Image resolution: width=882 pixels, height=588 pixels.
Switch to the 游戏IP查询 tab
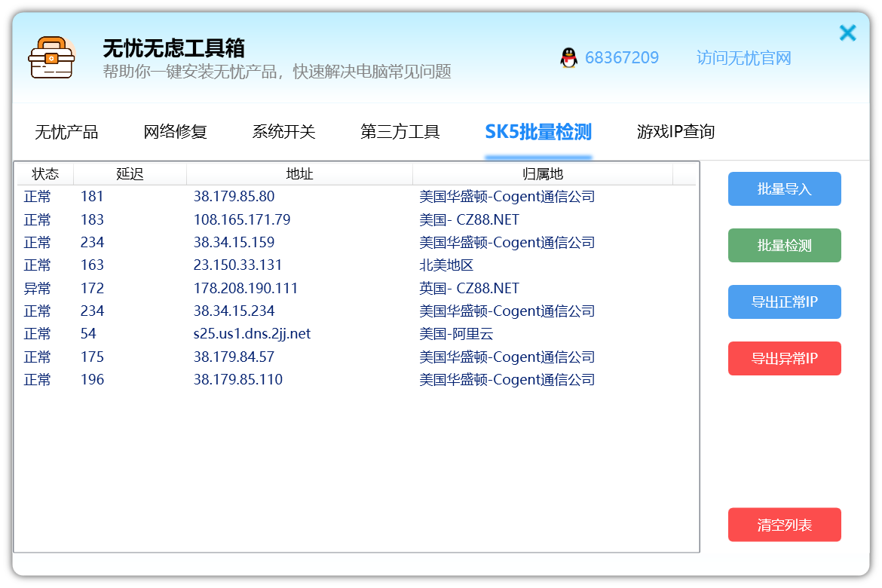[x=675, y=132]
